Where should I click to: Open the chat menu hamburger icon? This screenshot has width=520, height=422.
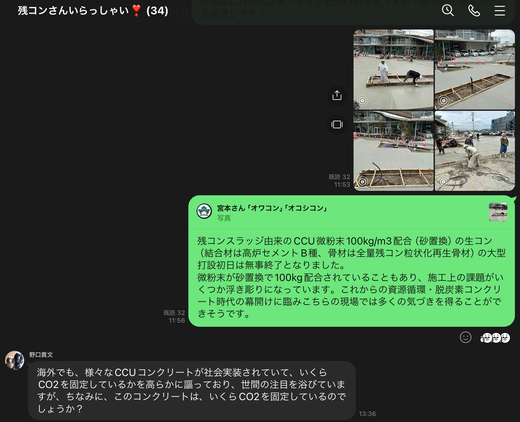pos(499,11)
